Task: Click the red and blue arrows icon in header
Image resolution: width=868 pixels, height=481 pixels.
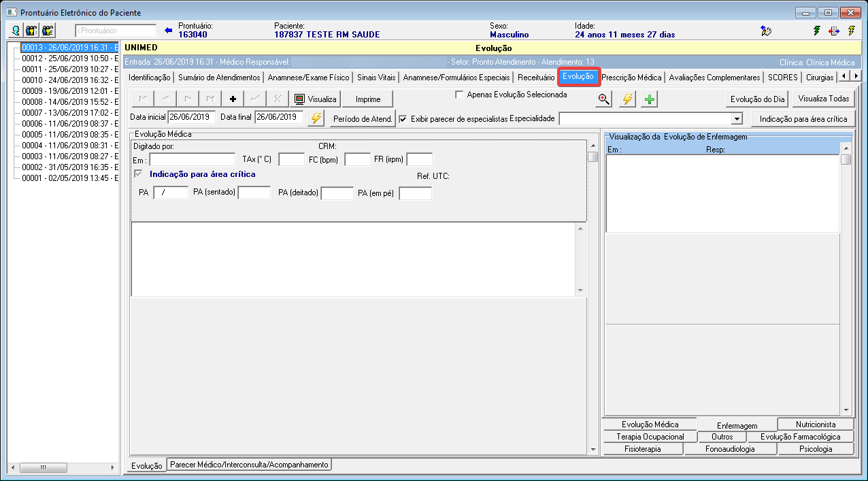Action: coord(834,31)
